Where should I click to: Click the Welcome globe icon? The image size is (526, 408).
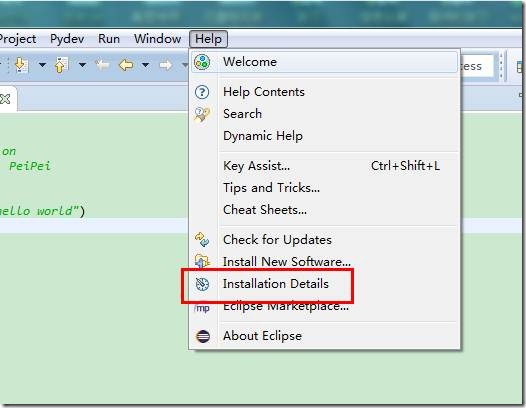202,62
